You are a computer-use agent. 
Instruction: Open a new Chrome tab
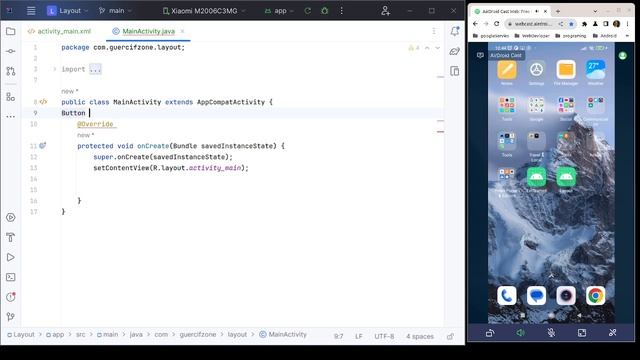(x=558, y=11)
